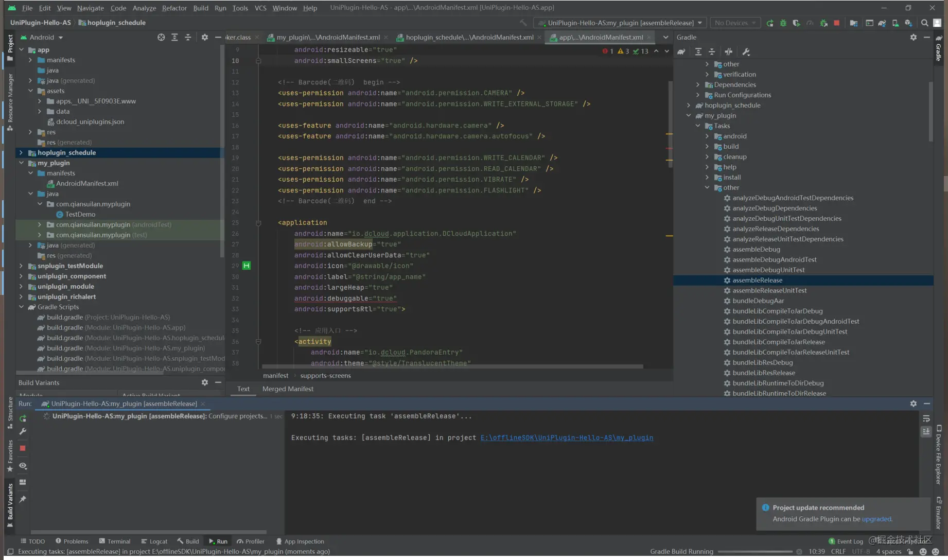Toggle Gradle offline mode
The height and width of the screenshot is (560, 948).
[x=728, y=51]
